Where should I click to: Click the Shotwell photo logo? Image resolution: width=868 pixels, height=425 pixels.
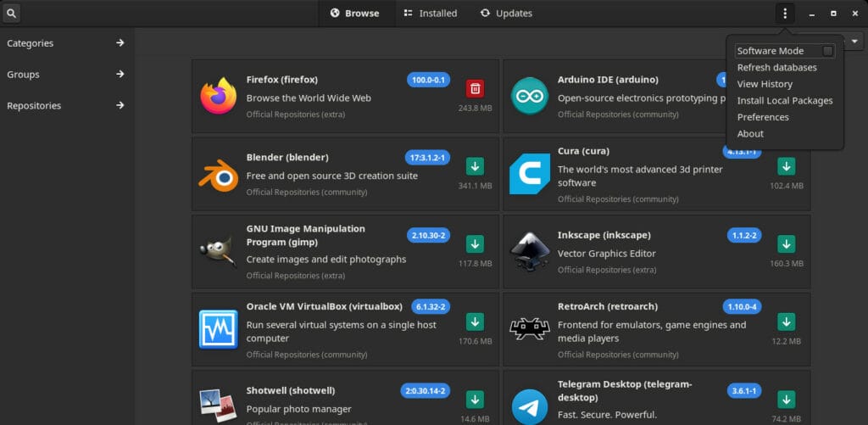point(219,406)
